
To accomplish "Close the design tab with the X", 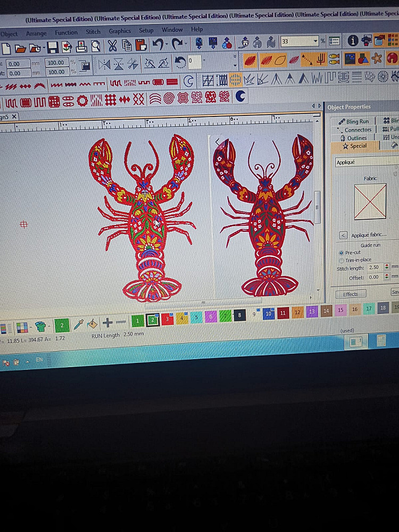I will (14, 117).
